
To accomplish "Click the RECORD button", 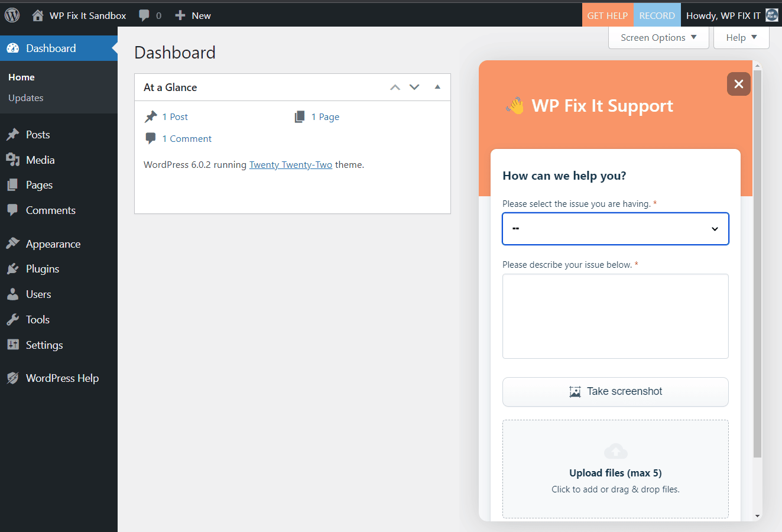I will pyautogui.click(x=657, y=15).
